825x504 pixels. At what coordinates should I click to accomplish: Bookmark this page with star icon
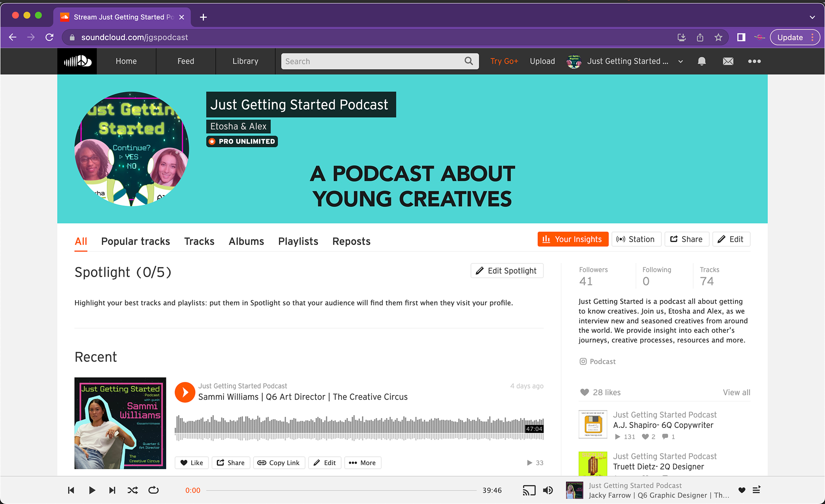tap(718, 37)
